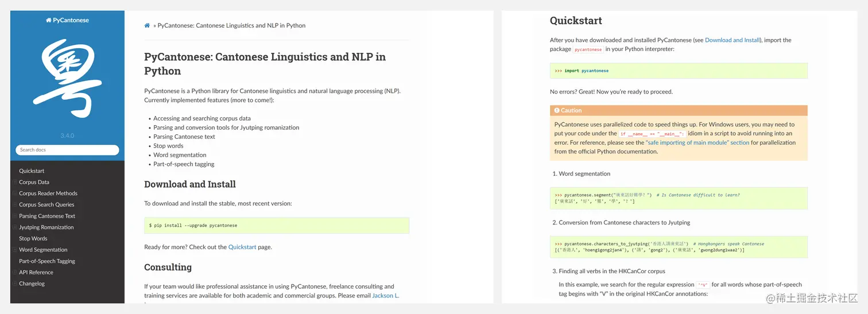Expand the Corpus Search Queries tree toggle
This screenshot has height=314, width=868.
point(15,204)
